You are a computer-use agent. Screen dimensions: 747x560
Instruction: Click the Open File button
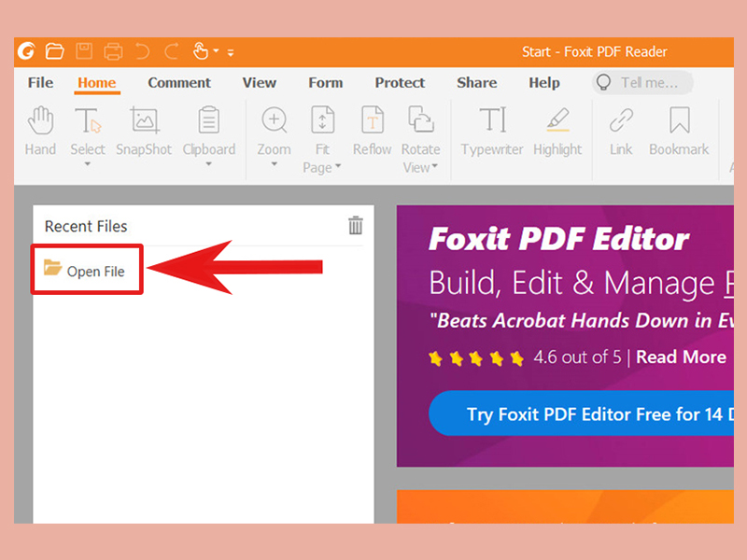(87, 270)
